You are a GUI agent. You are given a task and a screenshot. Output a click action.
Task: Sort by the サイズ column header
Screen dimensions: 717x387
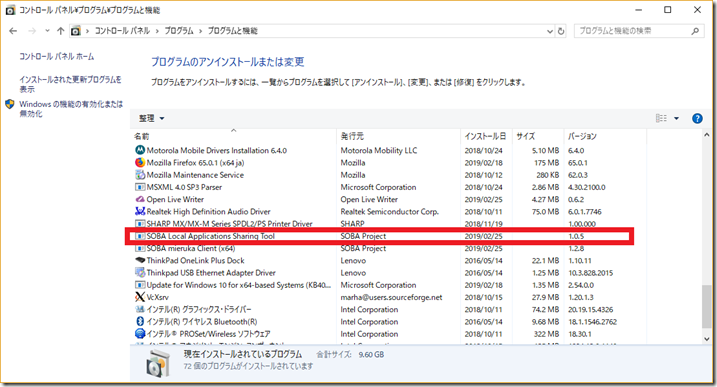coord(538,136)
